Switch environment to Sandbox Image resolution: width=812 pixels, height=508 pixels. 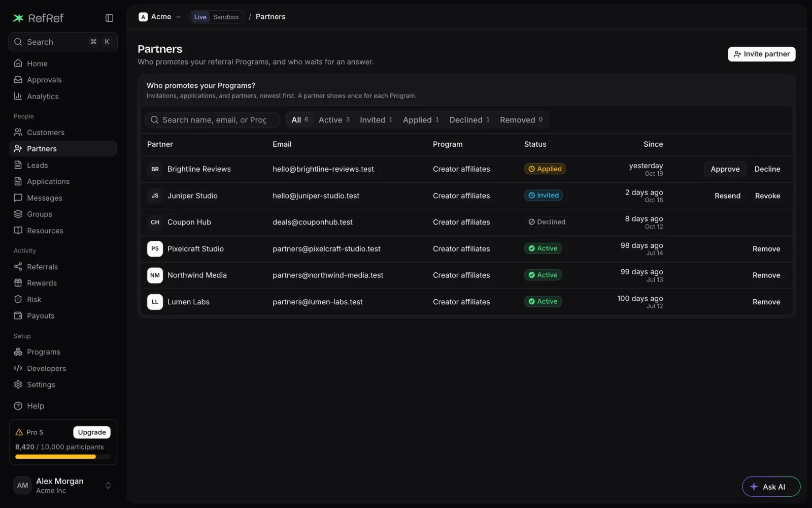tap(226, 17)
